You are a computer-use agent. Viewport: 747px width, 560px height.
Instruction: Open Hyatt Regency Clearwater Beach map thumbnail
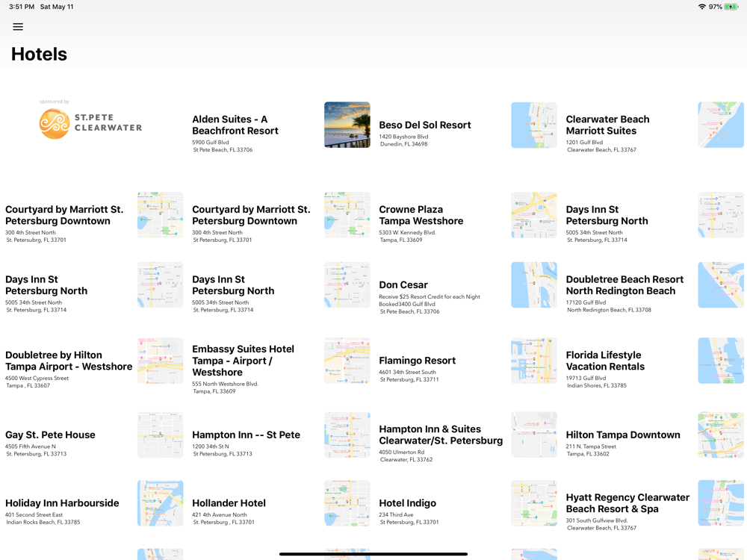tap(721, 503)
